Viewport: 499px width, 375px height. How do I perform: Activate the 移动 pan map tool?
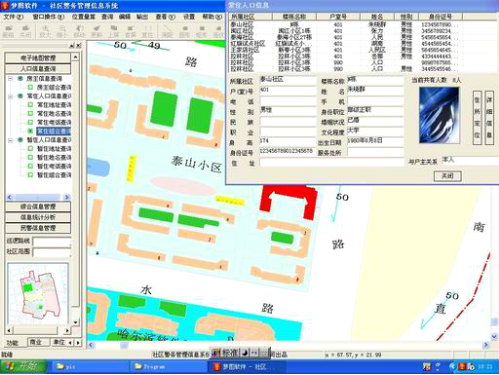click(79, 31)
